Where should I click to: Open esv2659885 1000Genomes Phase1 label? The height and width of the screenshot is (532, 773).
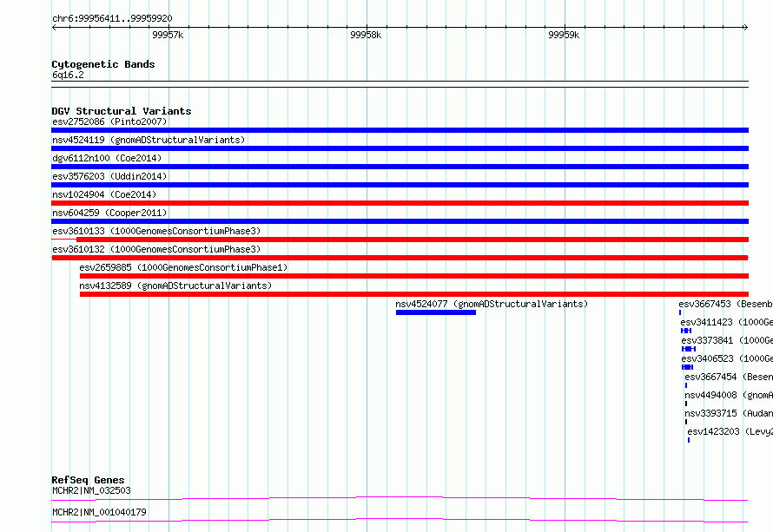tap(183, 267)
